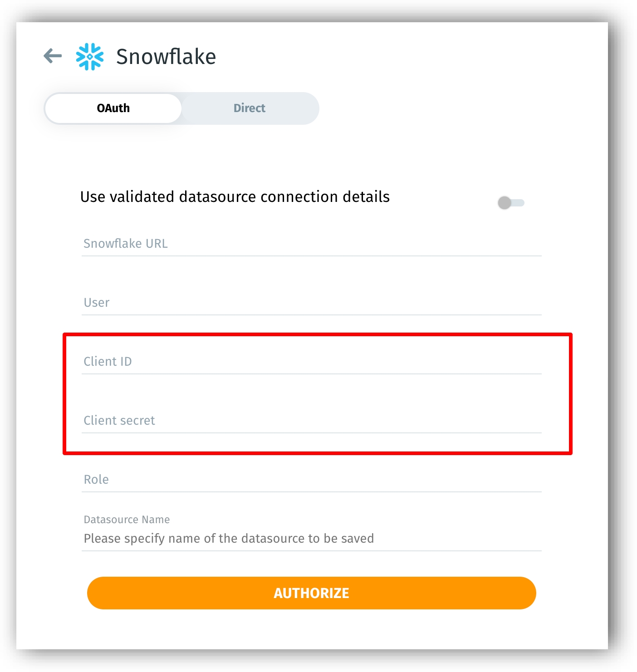The width and height of the screenshot is (637, 672).
Task: Click the small 'Datasource Name' label
Action: [127, 520]
